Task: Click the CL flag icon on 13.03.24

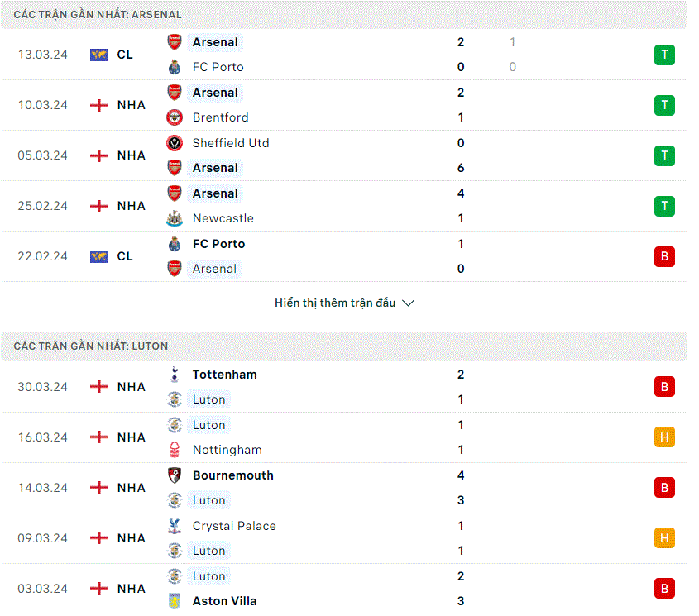Action: [99, 55]
